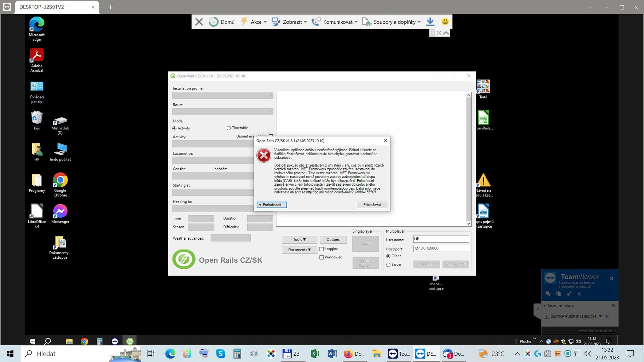Enable the Logging checkbox
644x362 pixels.
[x=321, y=249]
